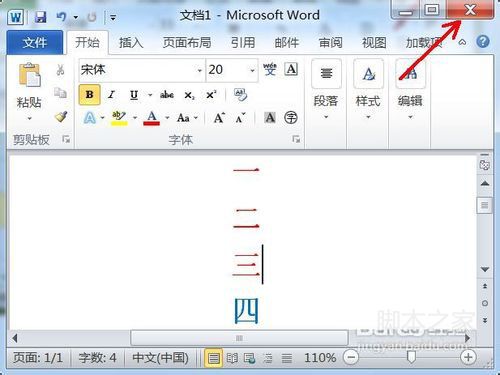Open the 视图 tab

click(x=374, y=43)
